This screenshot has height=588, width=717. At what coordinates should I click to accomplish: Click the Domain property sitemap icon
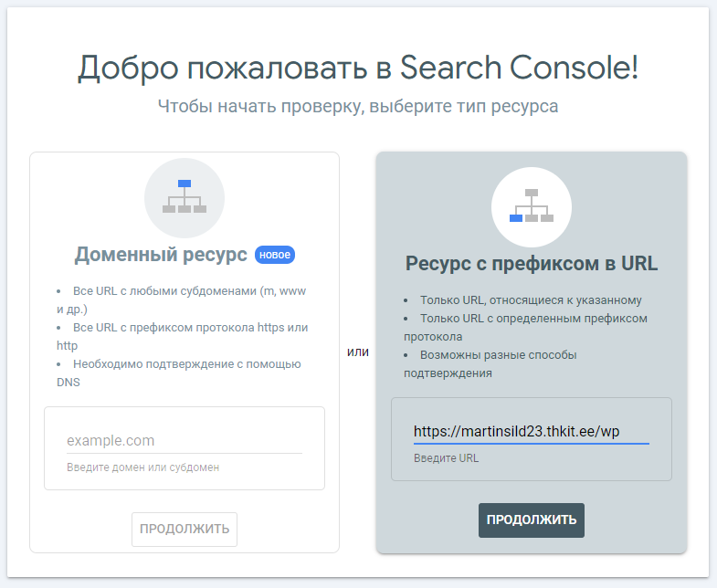[x=185, y=197]
